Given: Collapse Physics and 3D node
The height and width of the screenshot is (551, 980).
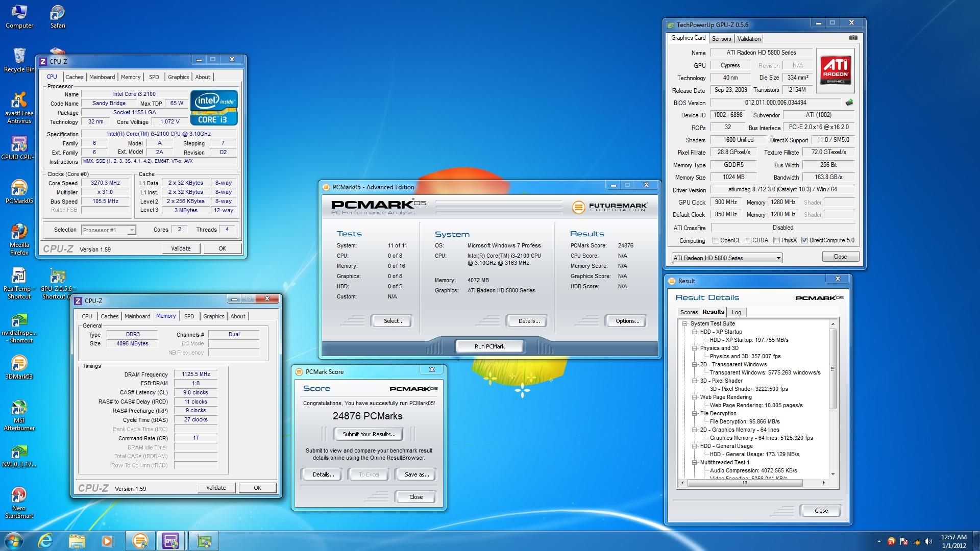Looking at the screenshot, I should click(x=694, y=348).
